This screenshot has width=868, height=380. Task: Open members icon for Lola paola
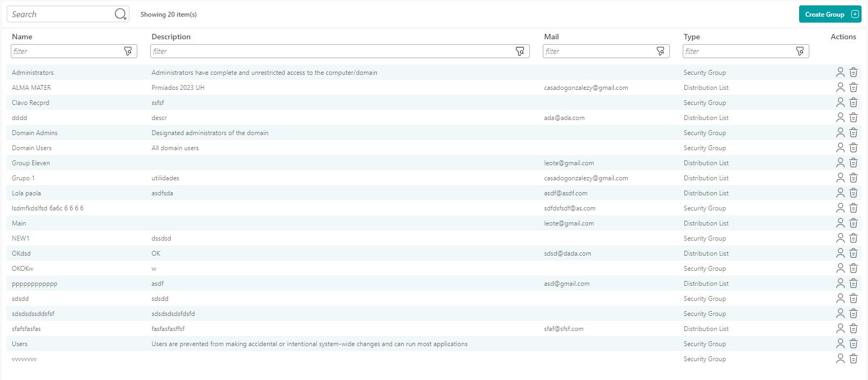[x=841, y=193]
